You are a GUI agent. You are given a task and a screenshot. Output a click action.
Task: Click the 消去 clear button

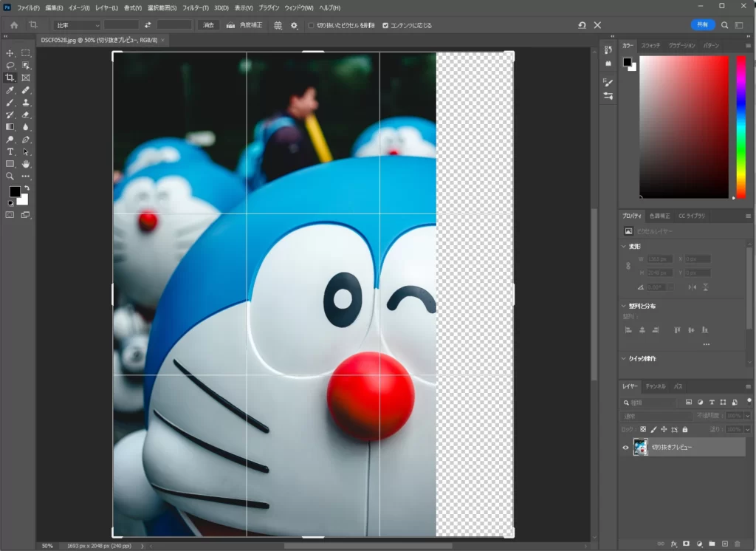pyautogui.click(x=208, y=25)
